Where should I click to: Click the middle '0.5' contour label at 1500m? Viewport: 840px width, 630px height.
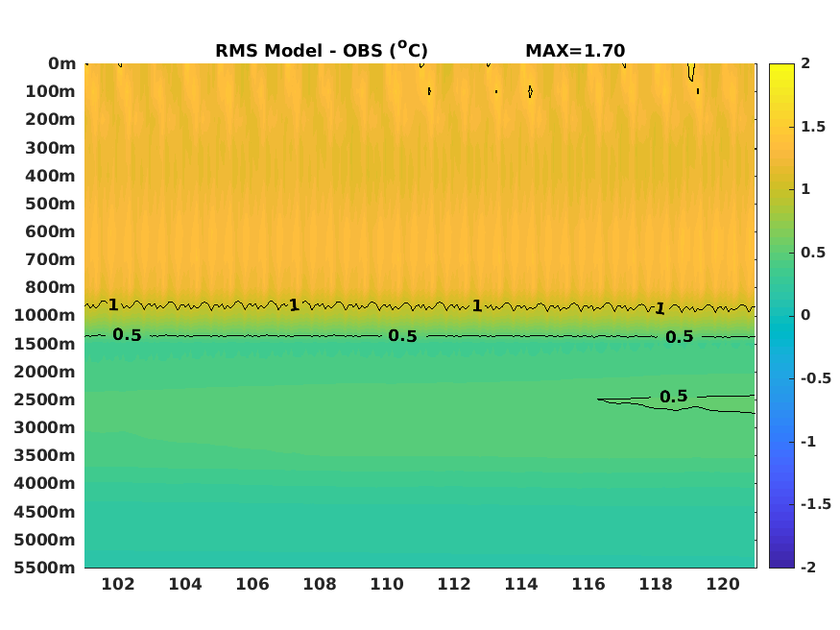pos(402,336)
